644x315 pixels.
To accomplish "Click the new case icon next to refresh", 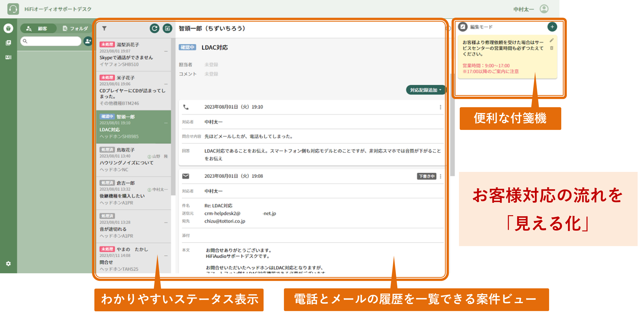I will click(167, 28).
